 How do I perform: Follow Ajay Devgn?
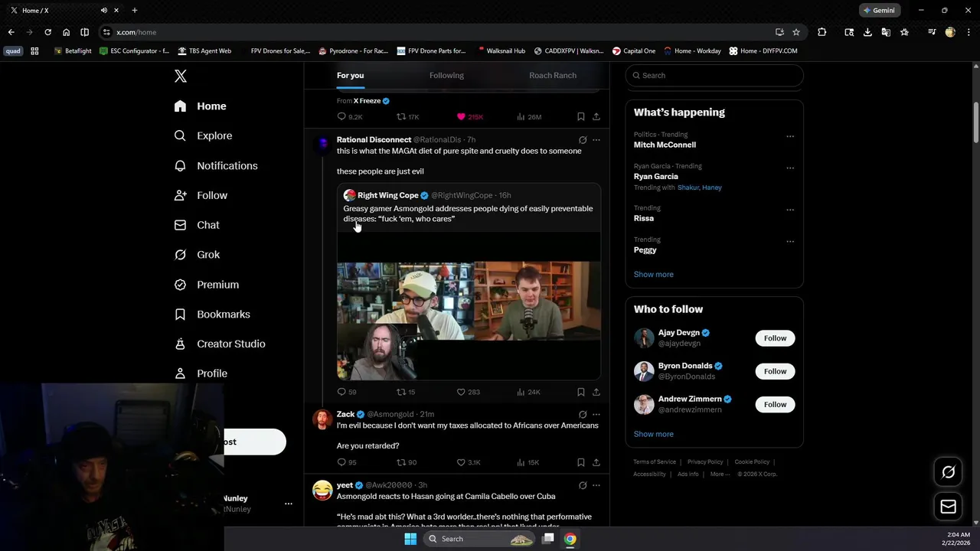775,338
